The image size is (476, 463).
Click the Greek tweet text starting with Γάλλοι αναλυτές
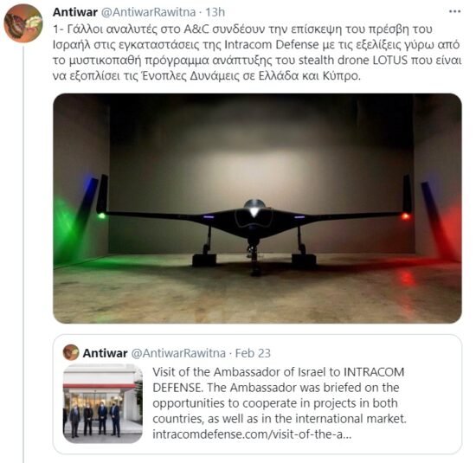257,52
